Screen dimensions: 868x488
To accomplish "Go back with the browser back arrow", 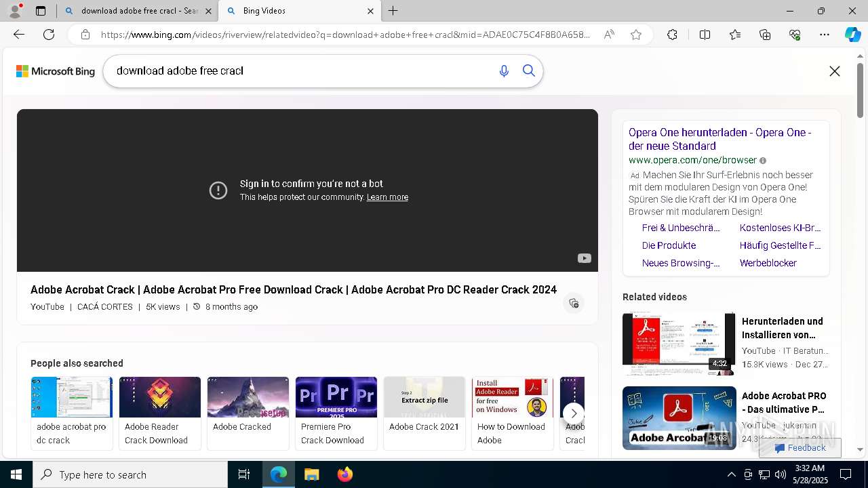I will 19,35.
